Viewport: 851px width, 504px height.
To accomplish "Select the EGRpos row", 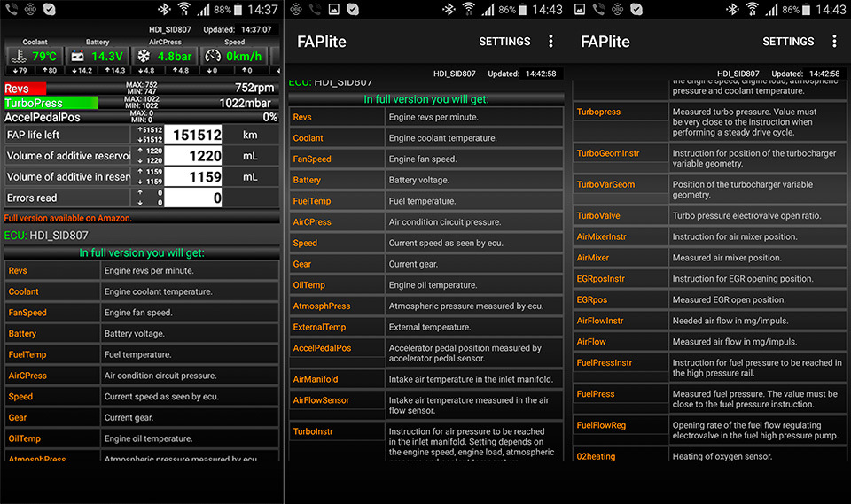I will (710, 299).
